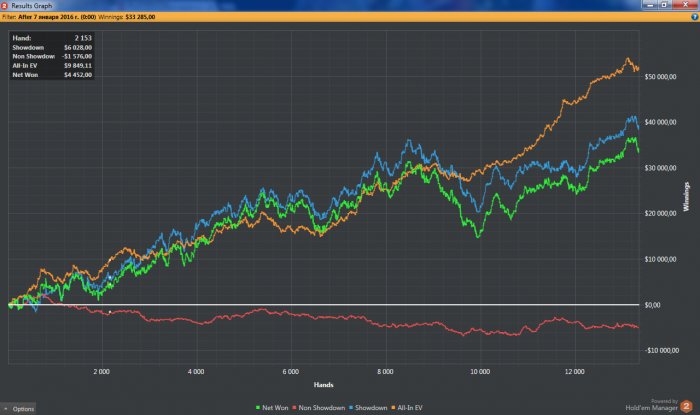Click the $20 000,00 axis label

(x=660, y=214)
